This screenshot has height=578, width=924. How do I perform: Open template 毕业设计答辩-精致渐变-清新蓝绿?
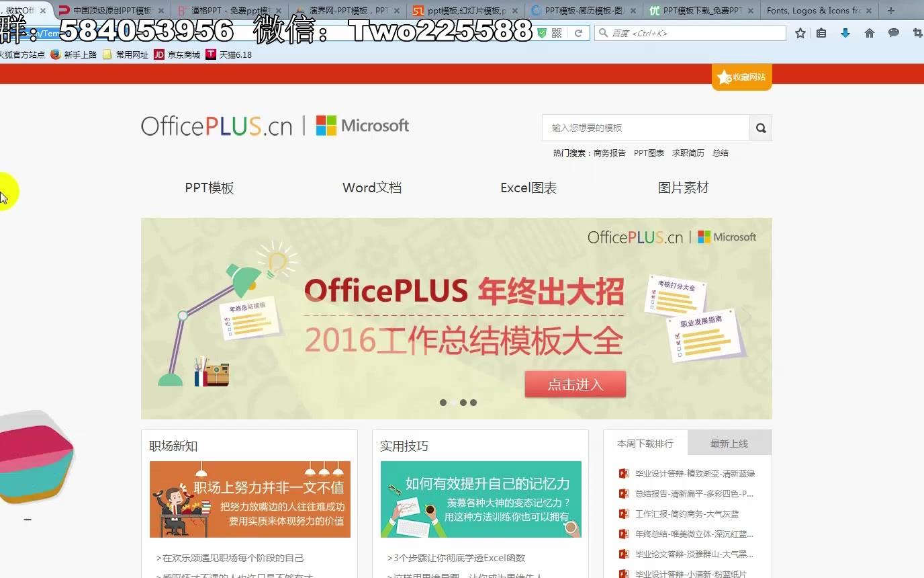coord(695,474)
